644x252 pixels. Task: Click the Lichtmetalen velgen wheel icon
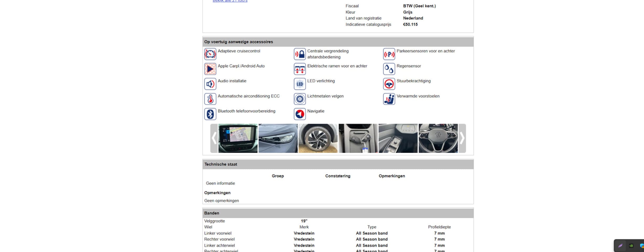pyautogui.click(x=300, y=99)
